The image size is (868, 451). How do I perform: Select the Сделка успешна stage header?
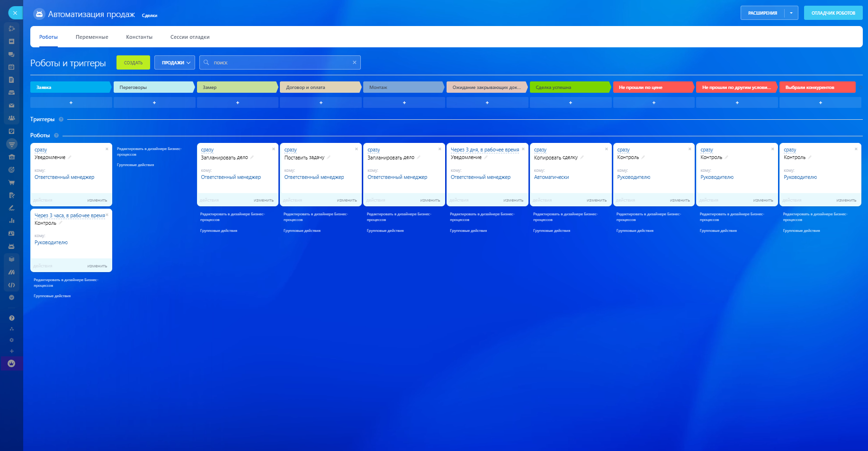(571, 87)
